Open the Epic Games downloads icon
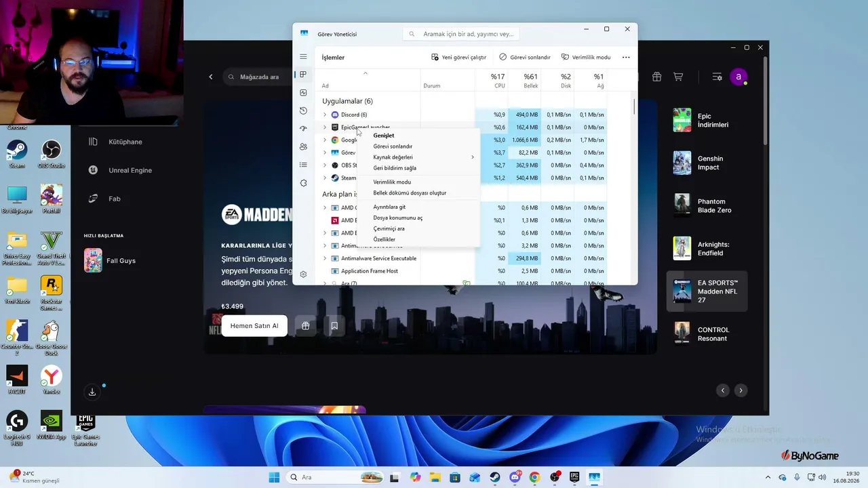Screen dimensions: 868x488 pos(92,392)
